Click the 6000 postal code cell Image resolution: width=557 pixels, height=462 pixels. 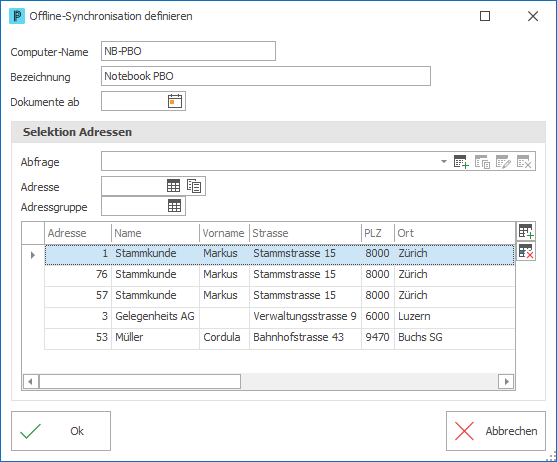click(378, 317)
